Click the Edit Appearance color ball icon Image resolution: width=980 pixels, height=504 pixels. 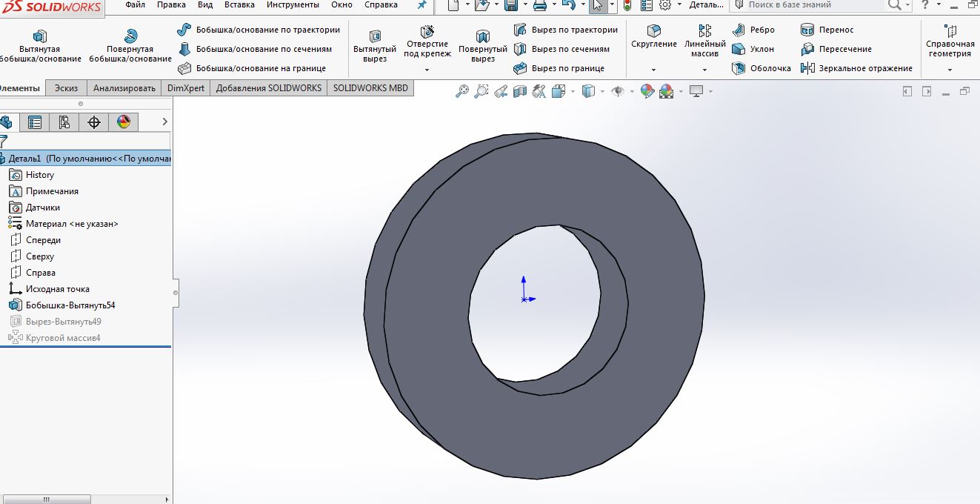pyautogui.click(x=647, y=91)
